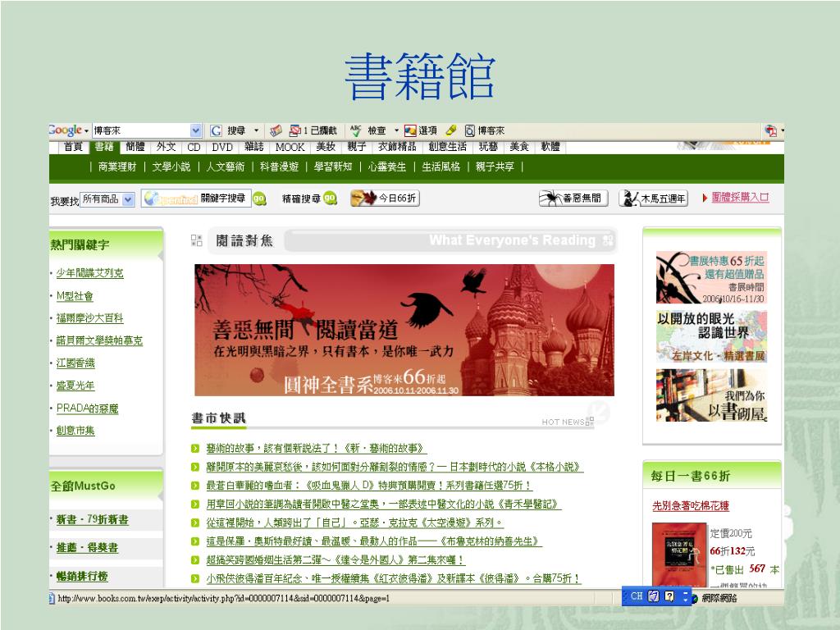The image size is (840, 630).
Task: Open the 太空漫遊 series news link
Action: click(355, 523)
